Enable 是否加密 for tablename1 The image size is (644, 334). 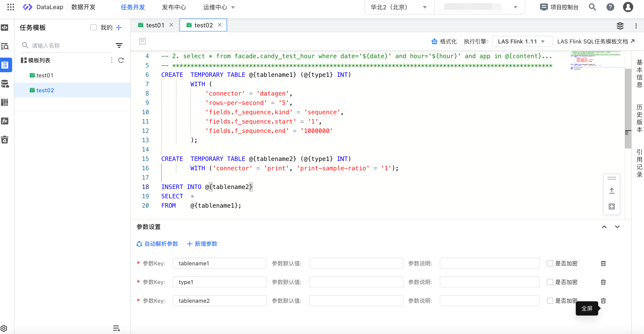550,263
